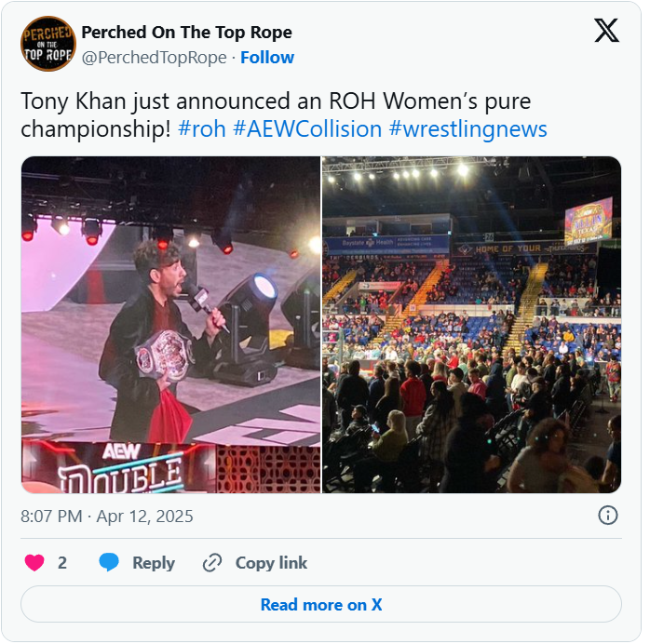The height and width of the screenshot is (644, 650).
Task: Like the tweet with heart icon
Action: tap(34, 563)
